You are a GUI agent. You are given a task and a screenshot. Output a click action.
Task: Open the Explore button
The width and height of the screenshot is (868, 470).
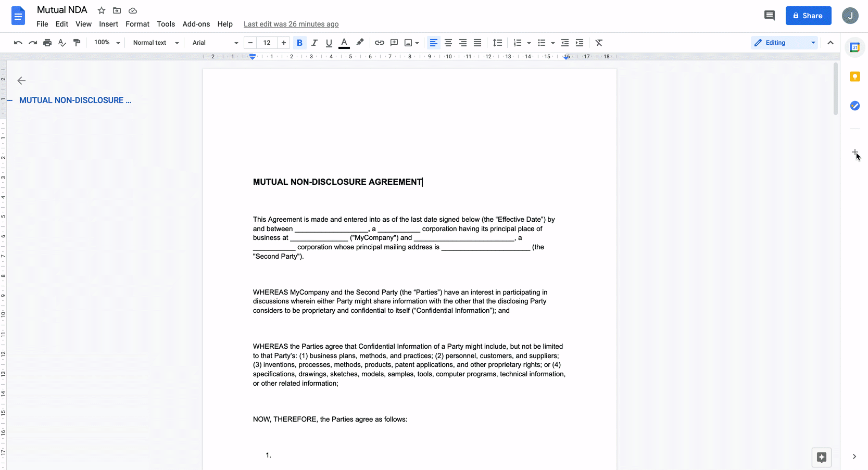click(822, 458)
